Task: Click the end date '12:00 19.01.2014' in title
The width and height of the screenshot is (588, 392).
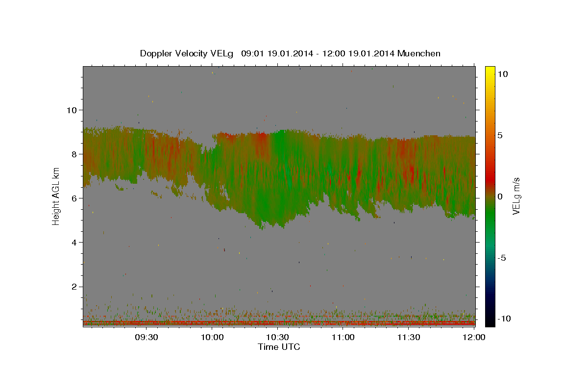Action: click(358, 53)
